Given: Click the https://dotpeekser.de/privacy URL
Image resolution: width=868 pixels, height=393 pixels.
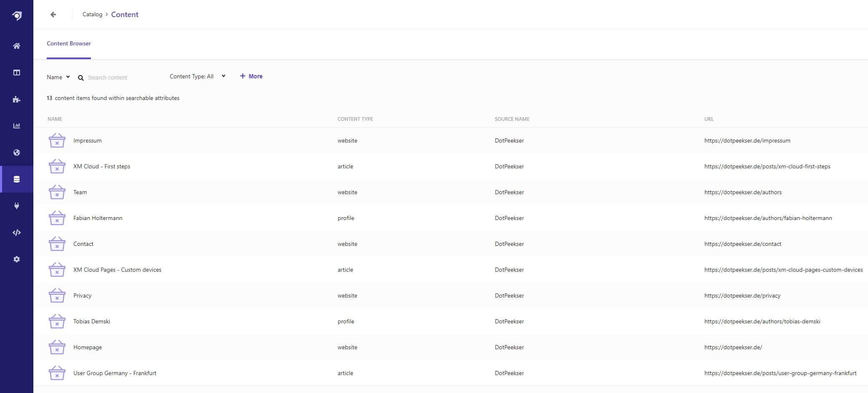Looking at the screenshot, I should [742, 295].
